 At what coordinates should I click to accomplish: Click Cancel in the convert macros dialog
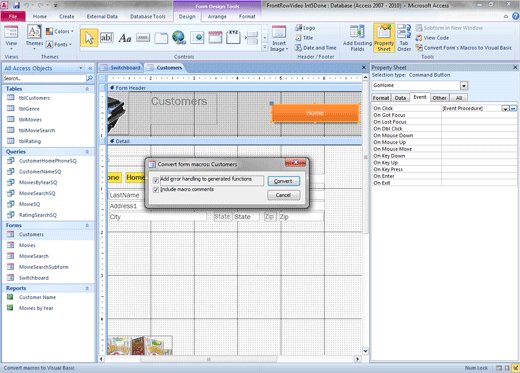[284, 195]
